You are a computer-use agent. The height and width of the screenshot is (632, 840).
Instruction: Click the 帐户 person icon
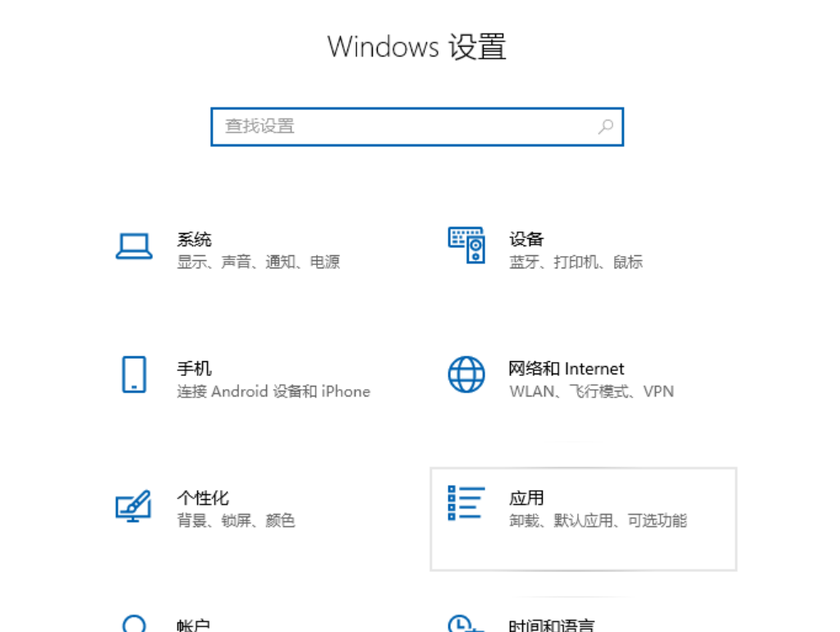[134, 624]
